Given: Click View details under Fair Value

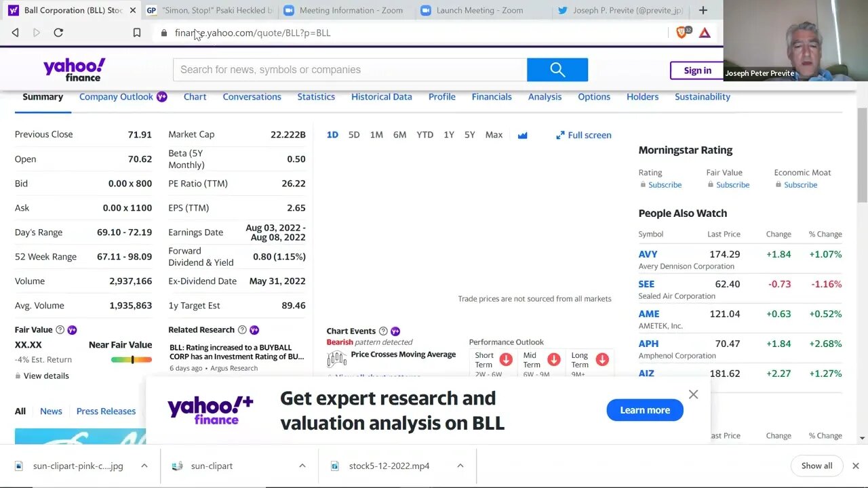Looking at the screenshot, I should [46, 376].
